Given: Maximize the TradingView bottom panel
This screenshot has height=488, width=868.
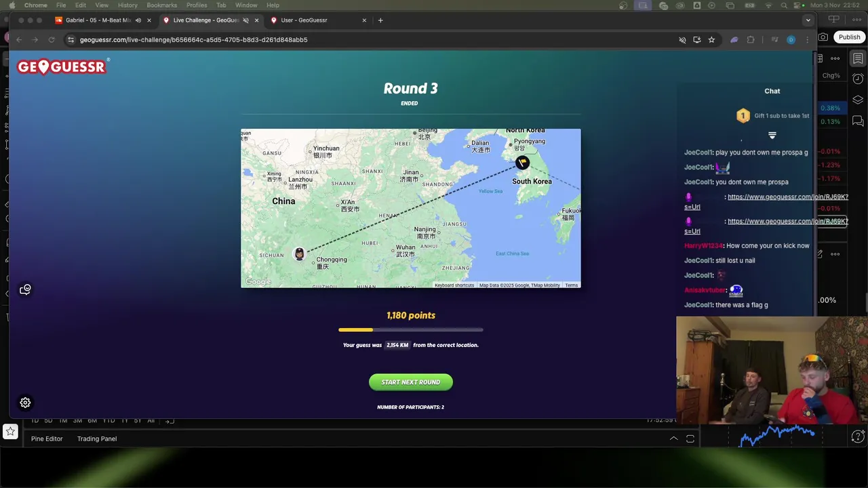Looking at the screenshot, I should pos(690,439).
